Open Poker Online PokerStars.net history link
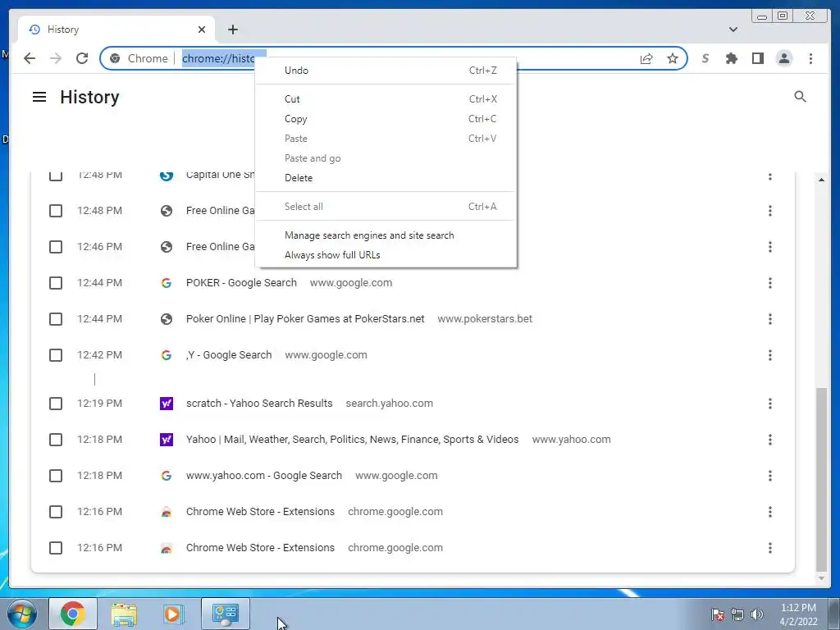 tap(305, 319)
